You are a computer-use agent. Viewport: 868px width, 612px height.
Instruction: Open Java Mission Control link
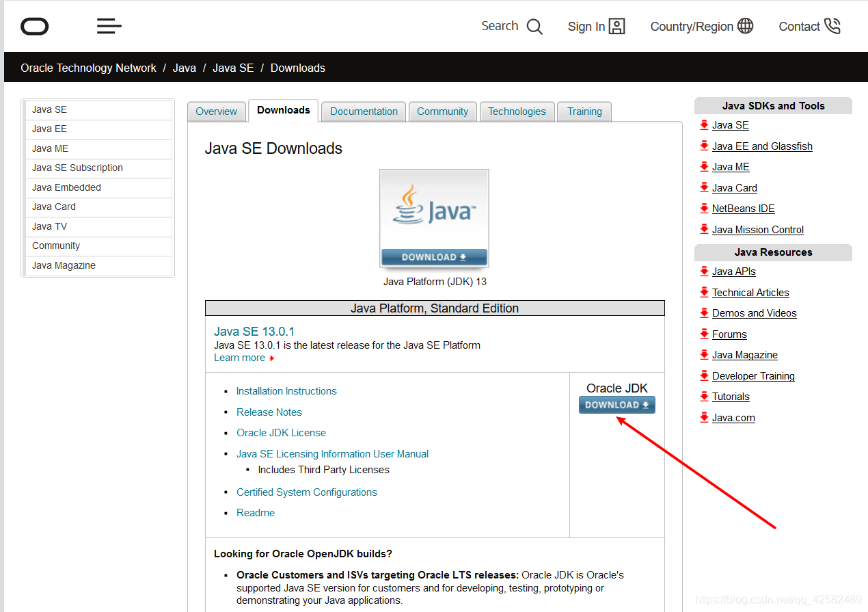coord(758,230)
